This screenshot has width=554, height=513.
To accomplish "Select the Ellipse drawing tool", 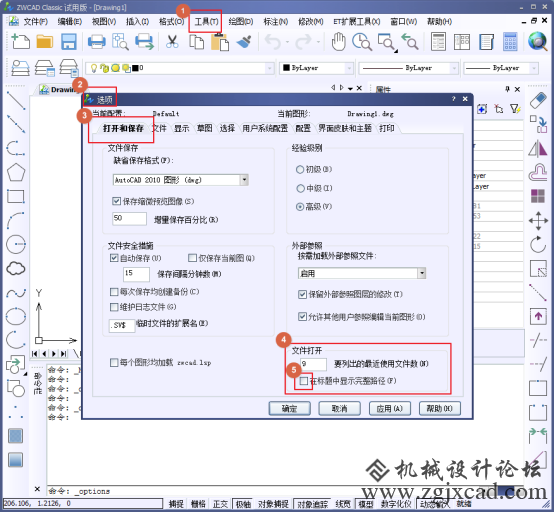I will click(x=16, y=316).
